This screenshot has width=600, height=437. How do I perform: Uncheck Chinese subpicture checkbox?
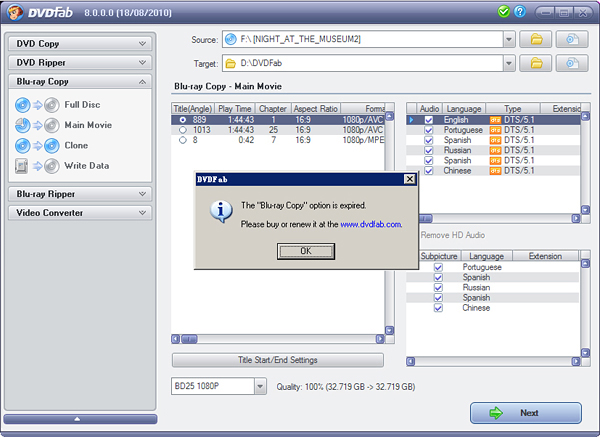[x=438, y=308]
